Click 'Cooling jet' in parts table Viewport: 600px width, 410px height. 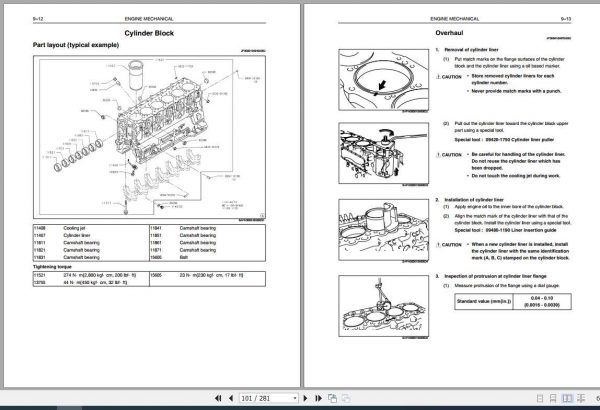(x=74, y=228)
